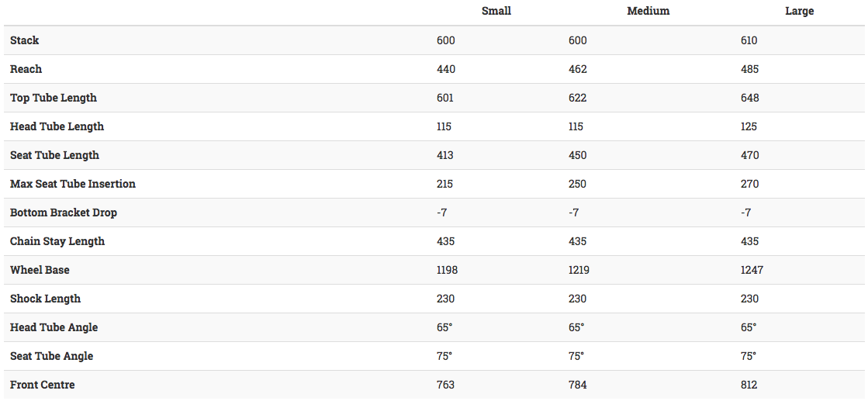The image size is (868, 401).
Task: Click the Medium column header
Action: coord(648,11)
